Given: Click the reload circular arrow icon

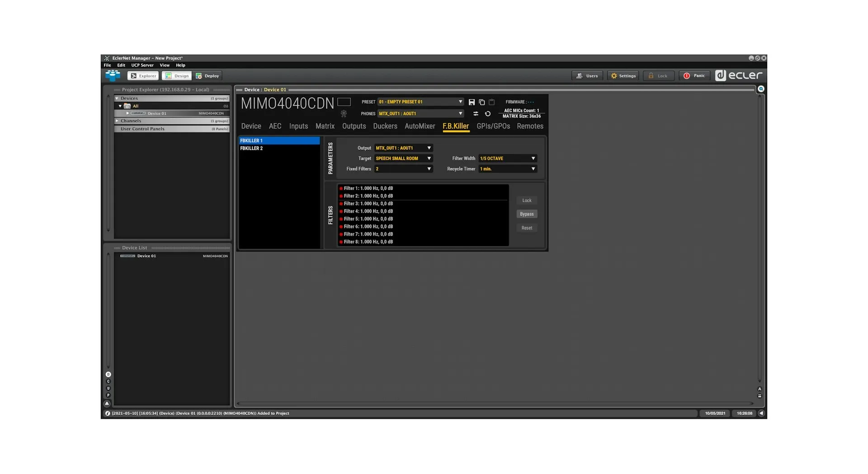Looking at the screenshot, I should 488,114.
